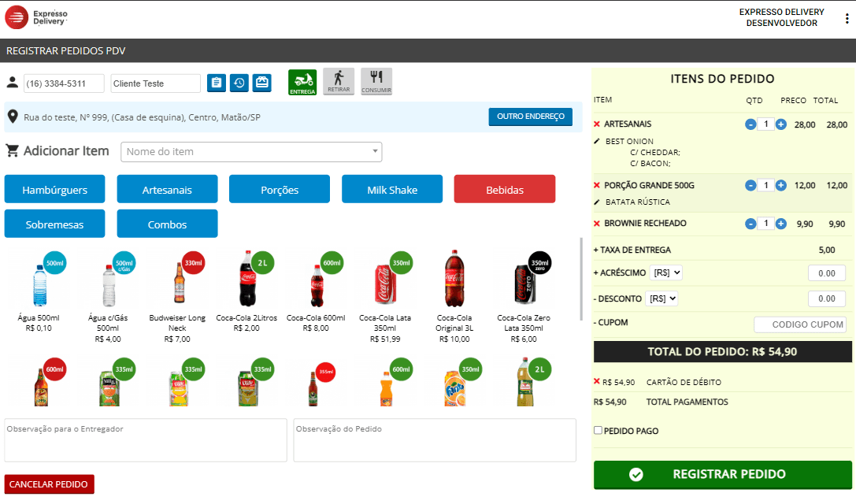856x504 pixels.
Task: Remove Cartão de Débito payment
Action: 597,381
